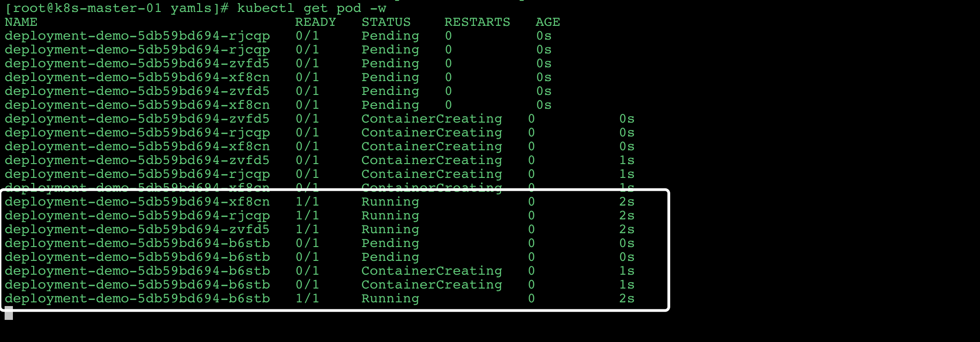
Task: Click the READY column header
Action: (315, 22)
